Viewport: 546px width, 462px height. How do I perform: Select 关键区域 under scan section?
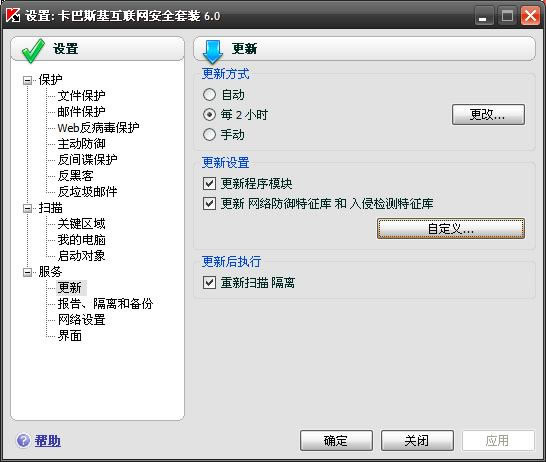81,224
